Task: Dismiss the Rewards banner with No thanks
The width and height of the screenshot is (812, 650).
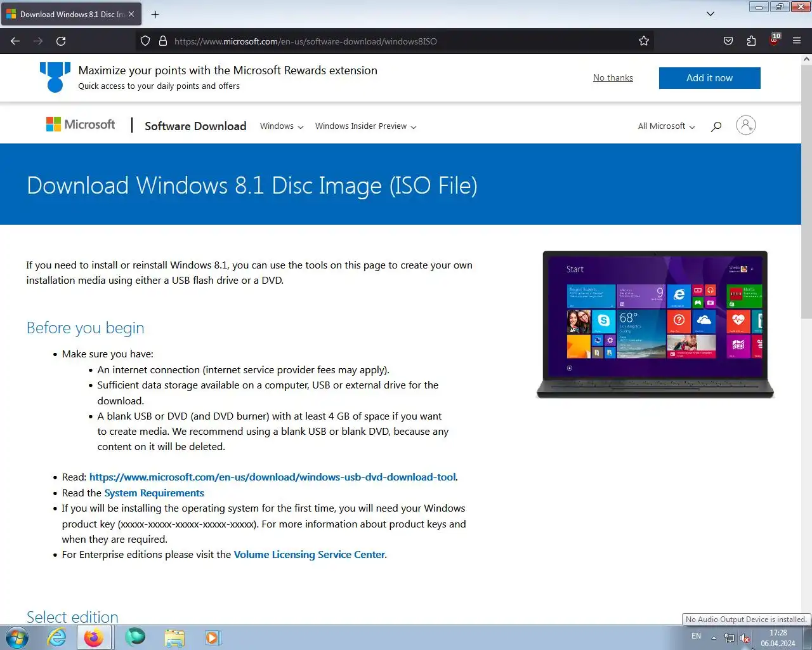Action: coord(613,77)
